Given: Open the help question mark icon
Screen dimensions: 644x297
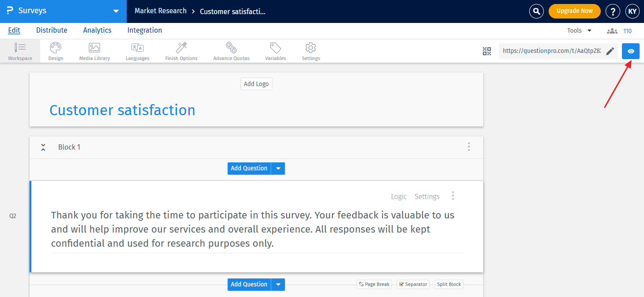Looking at the screenshot, I should tap(613, 11).
